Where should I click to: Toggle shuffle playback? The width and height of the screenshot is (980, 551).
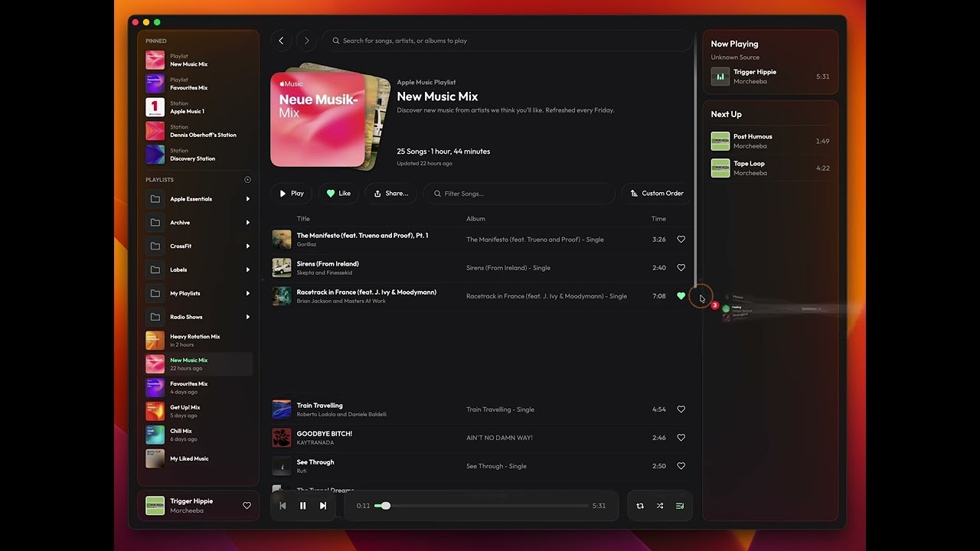[x=659, y=506]
